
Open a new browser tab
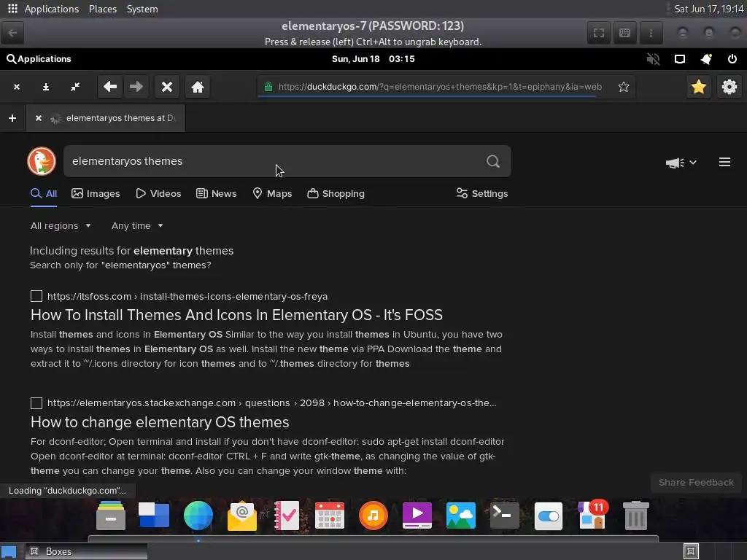12,118
